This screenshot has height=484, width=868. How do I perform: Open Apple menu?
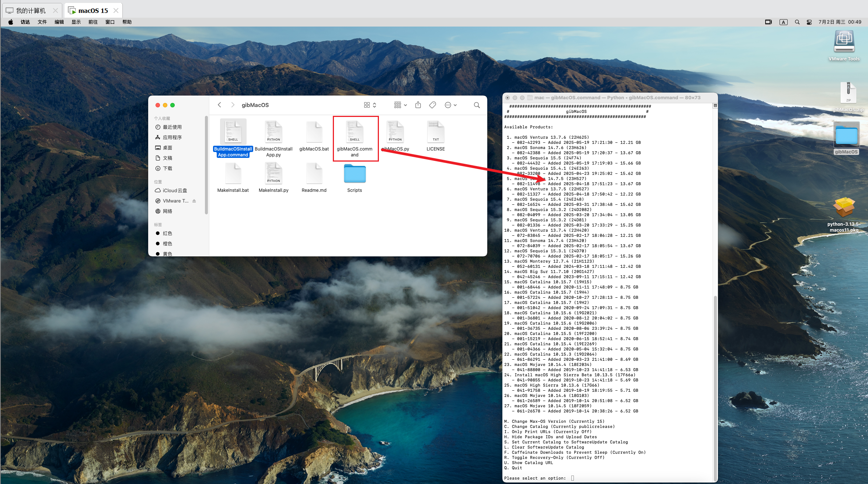[11, 22]
